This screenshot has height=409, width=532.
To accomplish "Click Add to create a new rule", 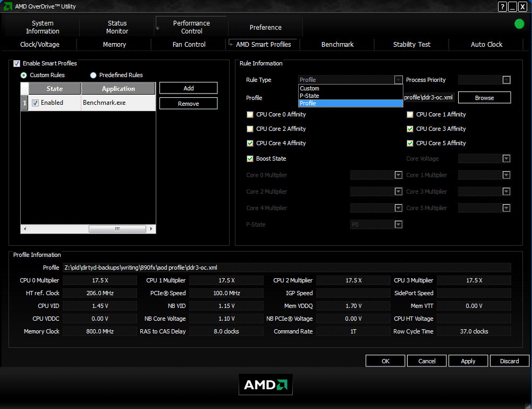I will (x=189, y=88).
